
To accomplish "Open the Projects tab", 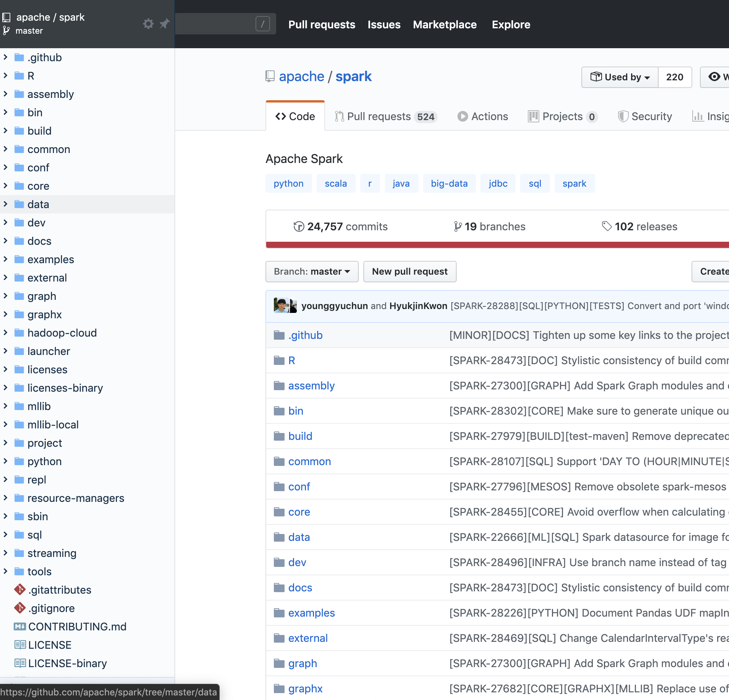I will [563, 116].
